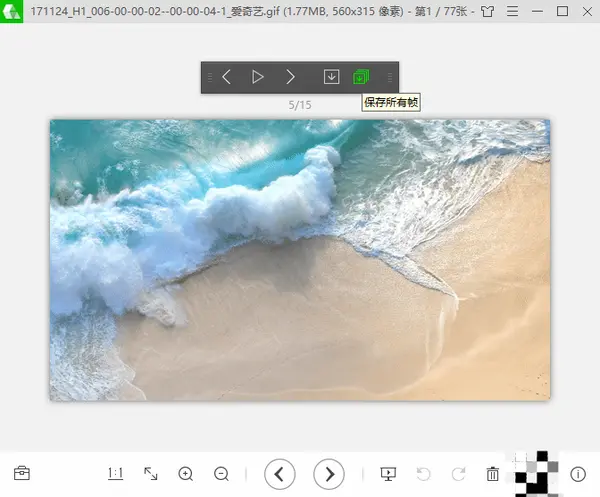Open the skin shirt icon in title bar

click(x=488, y=11)
